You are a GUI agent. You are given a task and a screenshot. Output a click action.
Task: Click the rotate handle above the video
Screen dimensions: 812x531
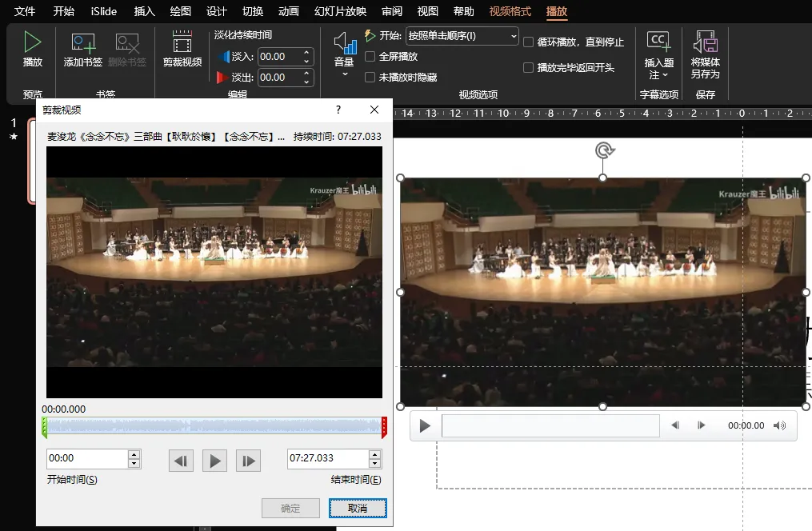(x=603, y=150)
